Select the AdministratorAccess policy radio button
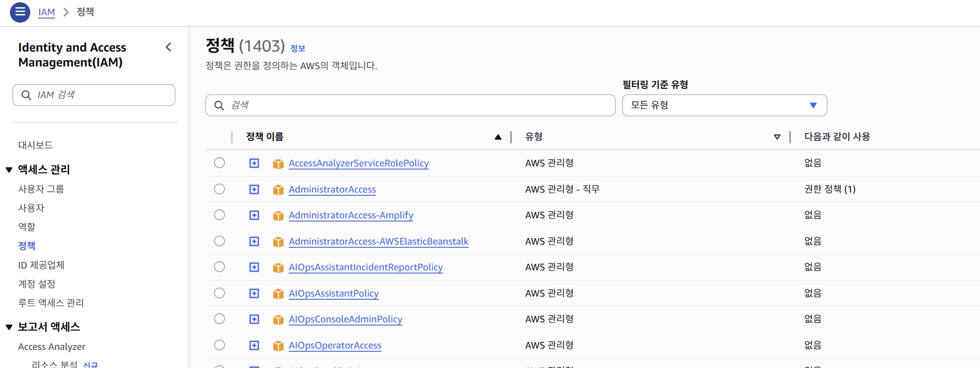The image size is (980, 368). click(x=219, y=189)
